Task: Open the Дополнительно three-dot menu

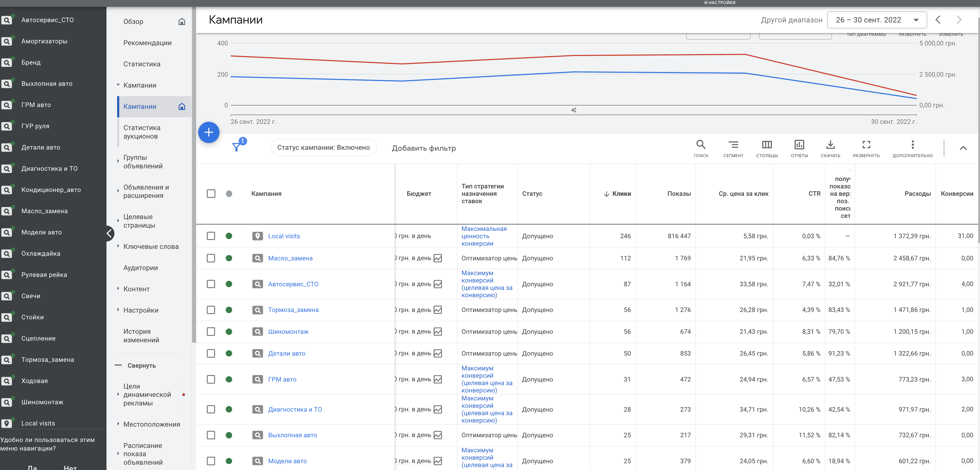Action: point(912,144)
